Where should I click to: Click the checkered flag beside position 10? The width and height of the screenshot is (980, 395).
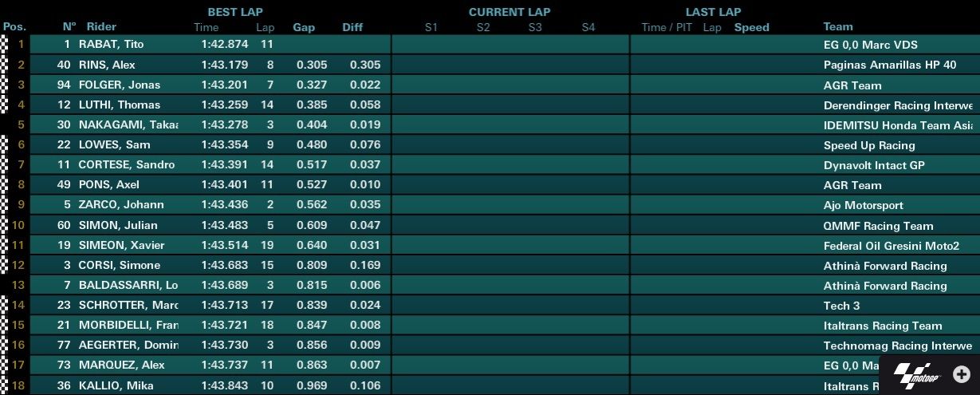click(x=4, y=225)
